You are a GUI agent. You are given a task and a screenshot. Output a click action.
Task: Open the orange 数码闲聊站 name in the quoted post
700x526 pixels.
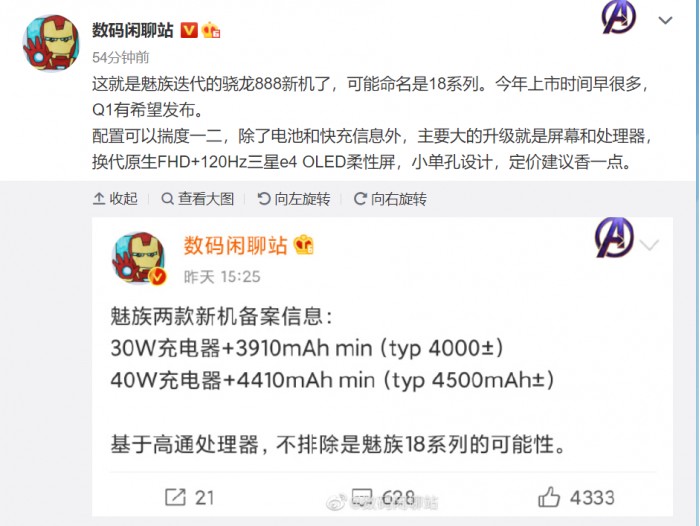coord(235,246)
